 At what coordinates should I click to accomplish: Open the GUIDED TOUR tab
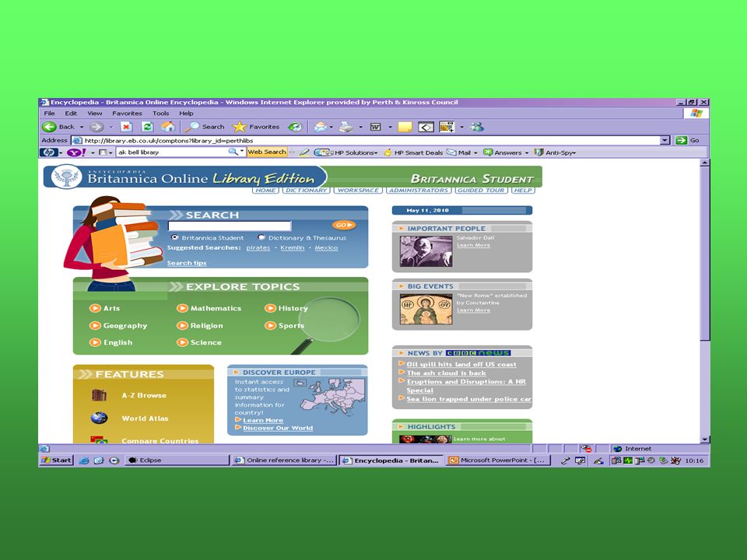tap(481, 190)
